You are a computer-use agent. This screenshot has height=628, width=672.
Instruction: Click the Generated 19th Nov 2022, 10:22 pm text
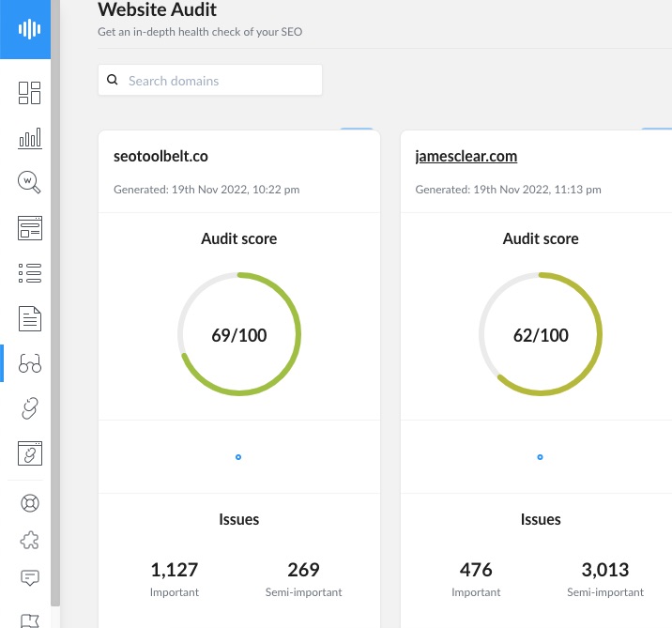[x=206, y=190]
